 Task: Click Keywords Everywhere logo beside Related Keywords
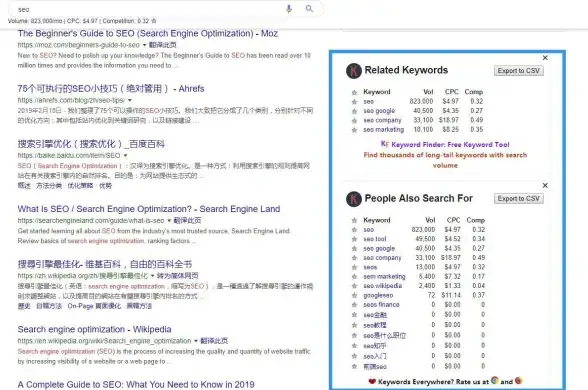pyautogui.click(x=354, y=71)
